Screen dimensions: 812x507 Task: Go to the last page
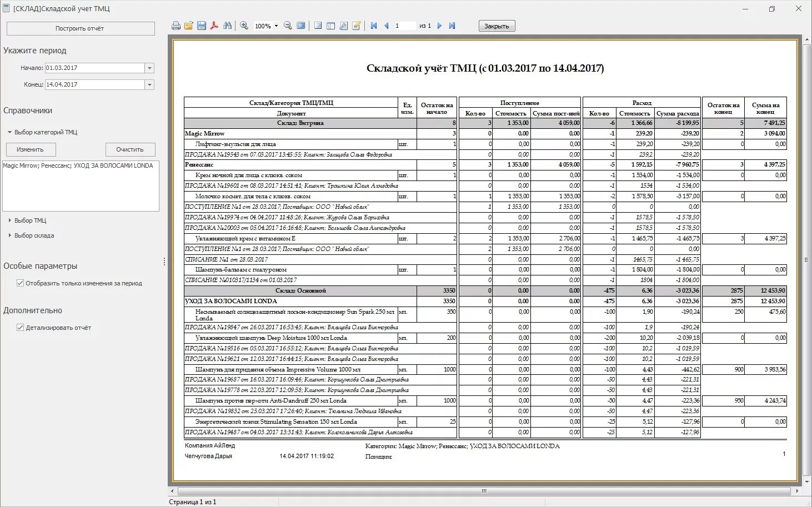click(452, 26)
